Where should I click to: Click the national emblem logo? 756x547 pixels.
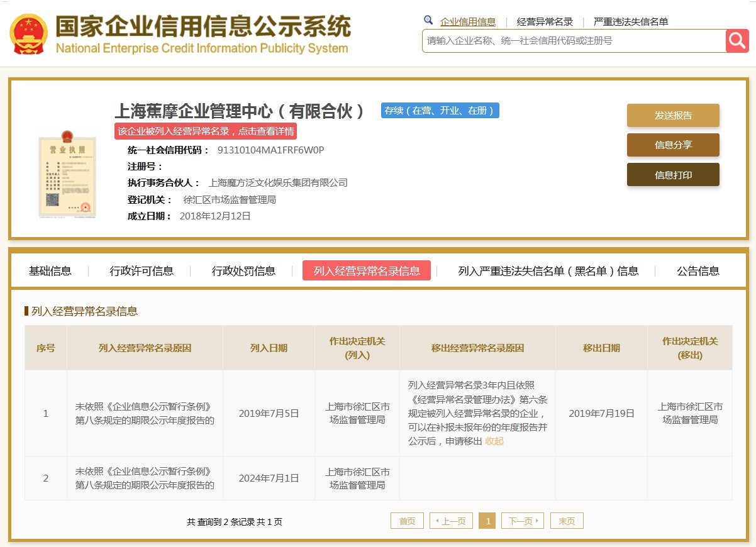28,33
